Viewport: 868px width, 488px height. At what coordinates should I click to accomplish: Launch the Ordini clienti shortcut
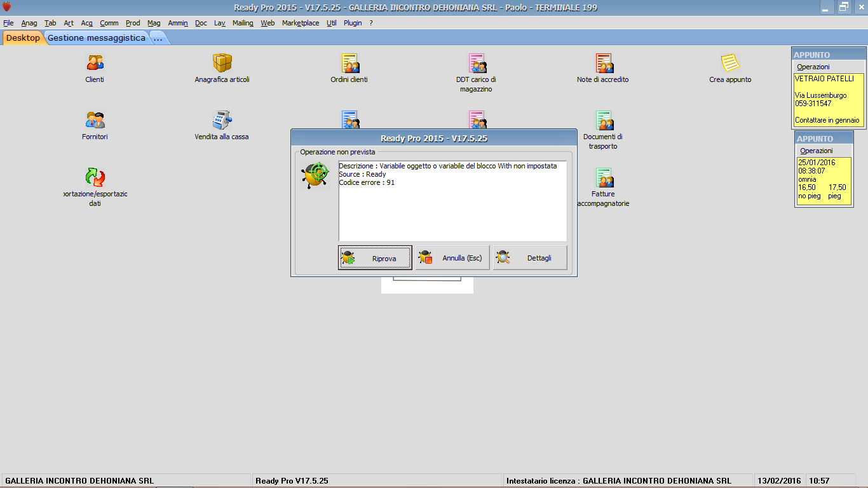(x=349, y=63)
